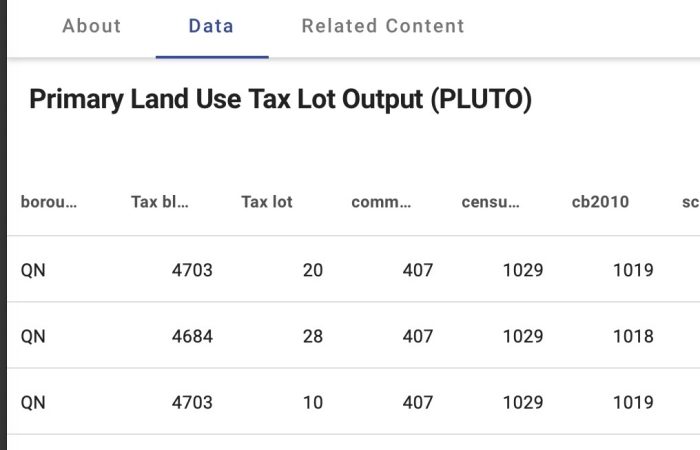
Task: Click tax block 4684 cell
Action: [x=192, y=336]
